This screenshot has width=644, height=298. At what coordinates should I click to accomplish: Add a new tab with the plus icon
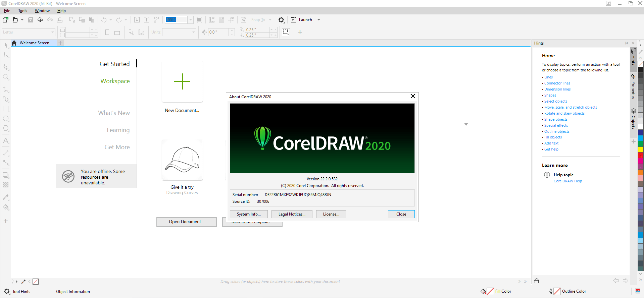coord(60,43)
